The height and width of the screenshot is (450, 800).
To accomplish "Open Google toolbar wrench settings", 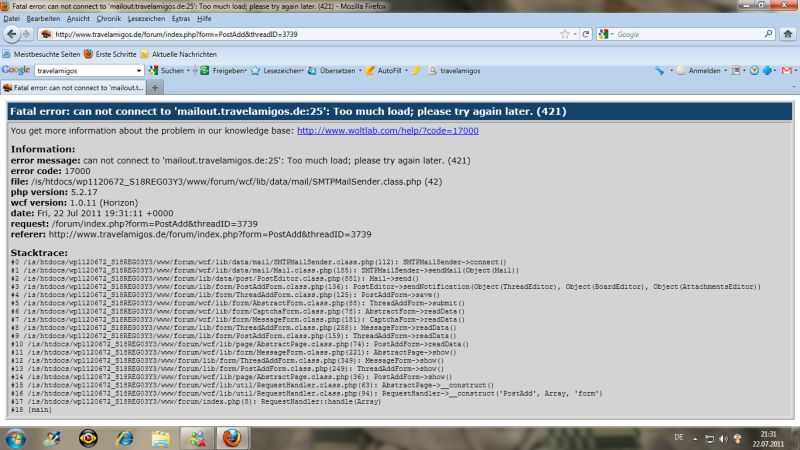I will tap(660, 71).
